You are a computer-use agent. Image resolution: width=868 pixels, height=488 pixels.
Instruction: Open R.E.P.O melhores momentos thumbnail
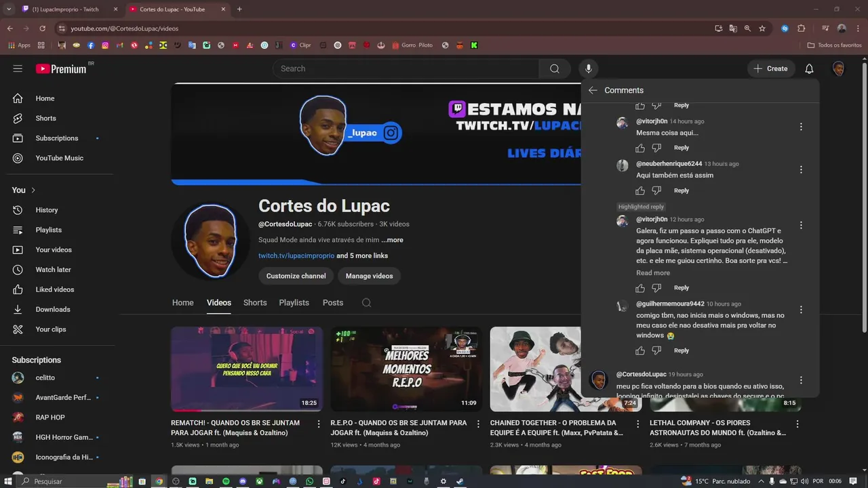(406, 369)
